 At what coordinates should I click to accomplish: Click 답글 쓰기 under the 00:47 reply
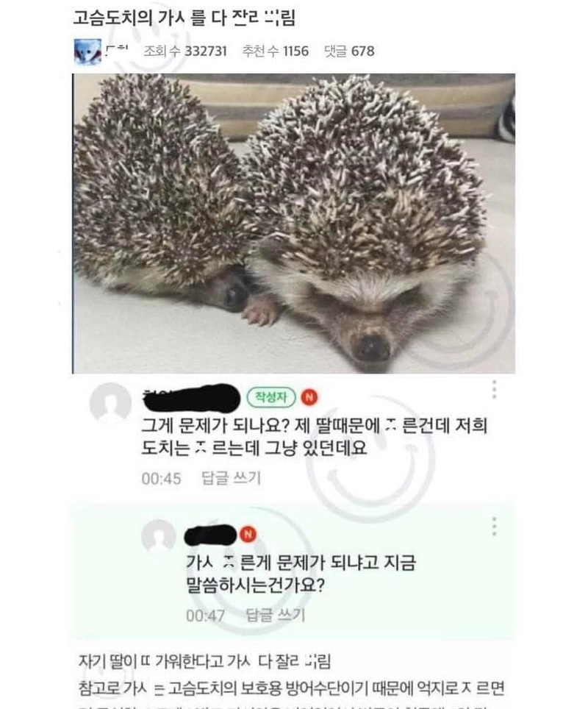click(275, 615)
